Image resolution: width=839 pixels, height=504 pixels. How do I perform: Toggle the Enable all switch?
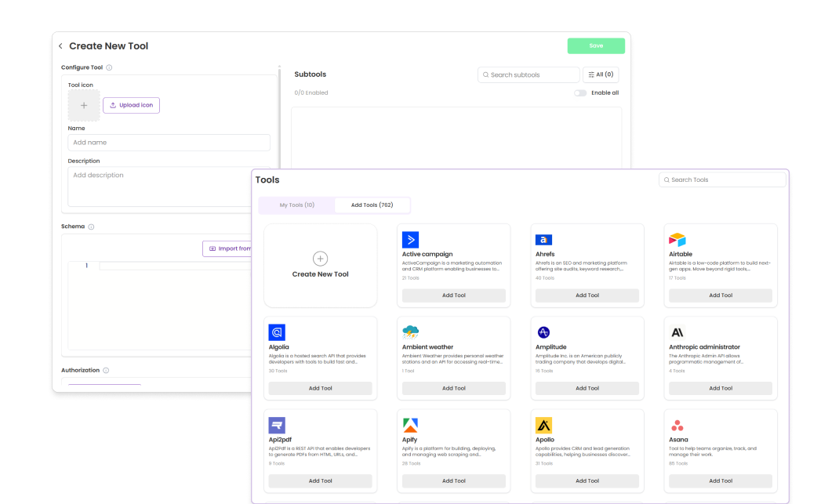[580, 93]
